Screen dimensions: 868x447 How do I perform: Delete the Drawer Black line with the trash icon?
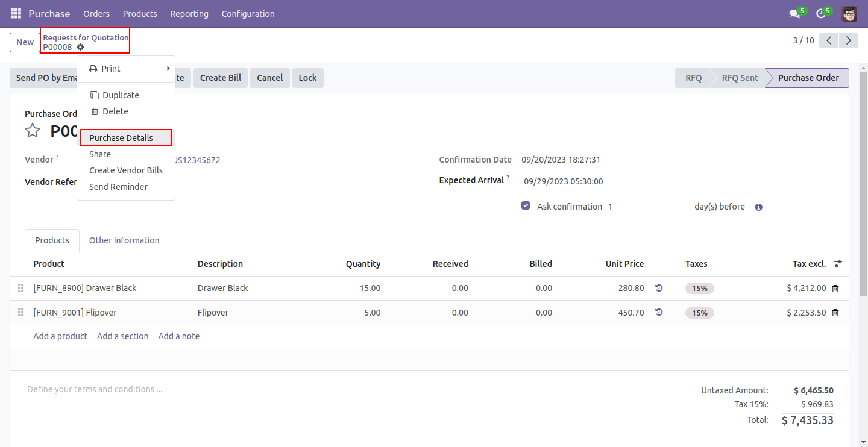tap(835, 289)
